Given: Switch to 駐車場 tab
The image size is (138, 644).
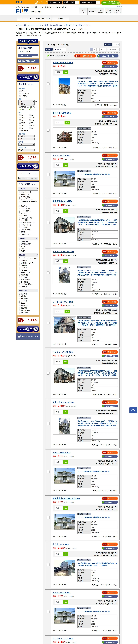Looking at the screenshot, I should [x=60, y=18].
